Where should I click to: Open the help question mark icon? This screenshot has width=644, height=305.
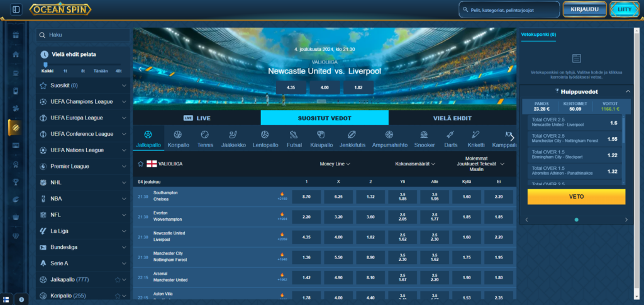[x=21, y=299]
